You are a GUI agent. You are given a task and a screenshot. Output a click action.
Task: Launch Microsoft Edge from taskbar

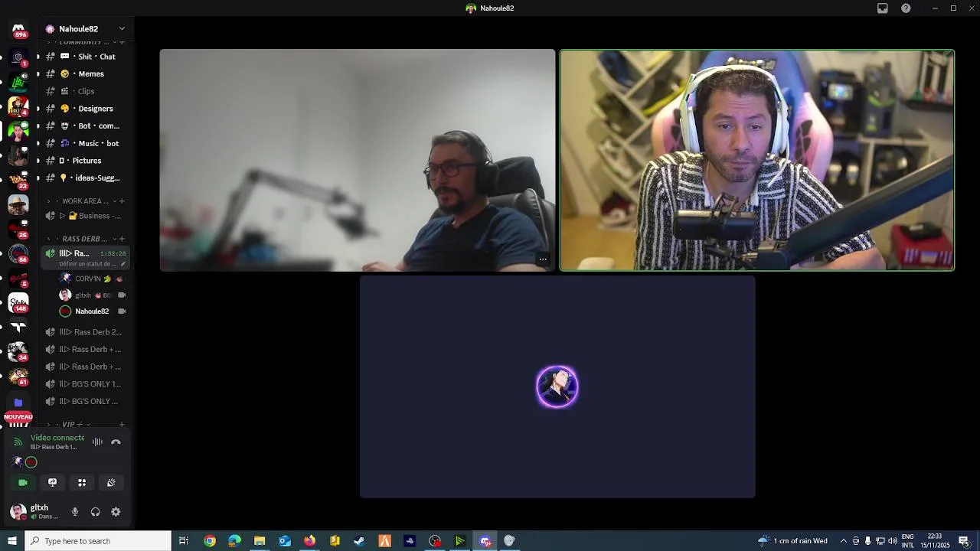235,541
